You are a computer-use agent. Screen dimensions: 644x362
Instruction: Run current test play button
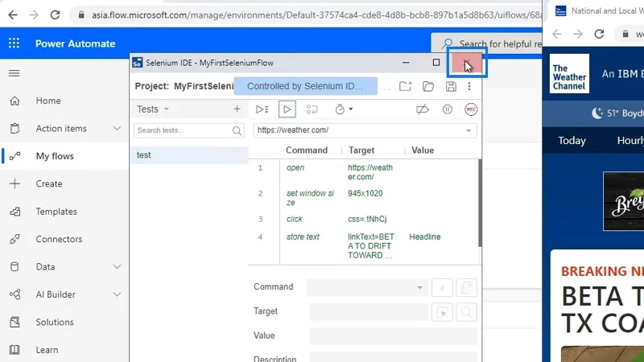coord(287,109)
